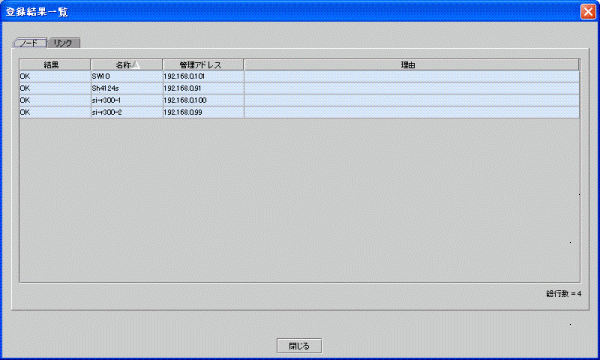This screenshot has width=600, height=360.
Task: Click the empty 理由 cell of the si-r300-2 row
Action: click(412, 112)
